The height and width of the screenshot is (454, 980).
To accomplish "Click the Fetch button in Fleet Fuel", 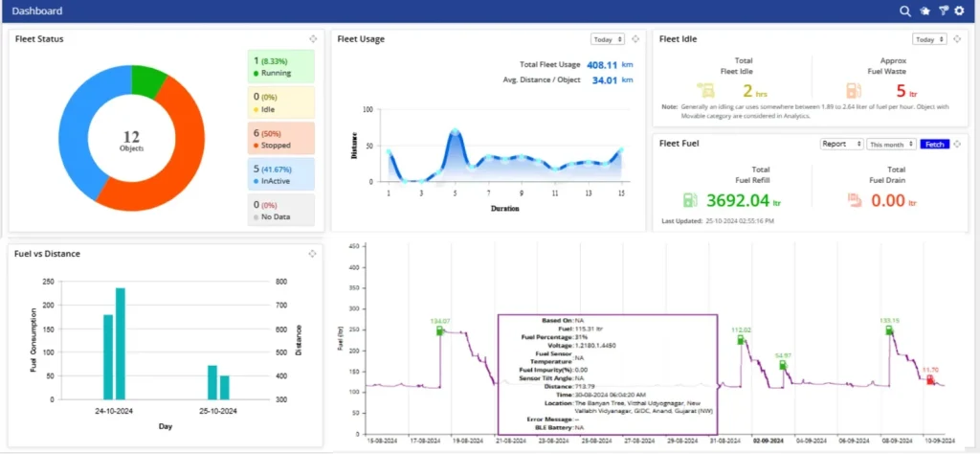I will coord(934,144).
